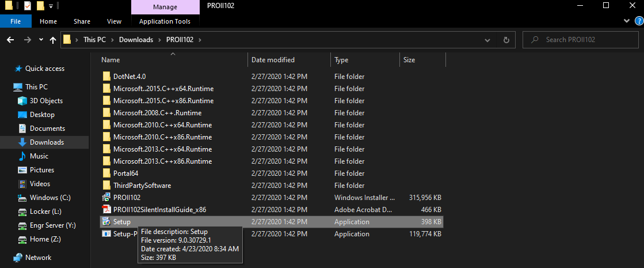Click the PROII102 Windows Installer file icon
The width and height of the screenshot is (644, 268).
[106, 198]
